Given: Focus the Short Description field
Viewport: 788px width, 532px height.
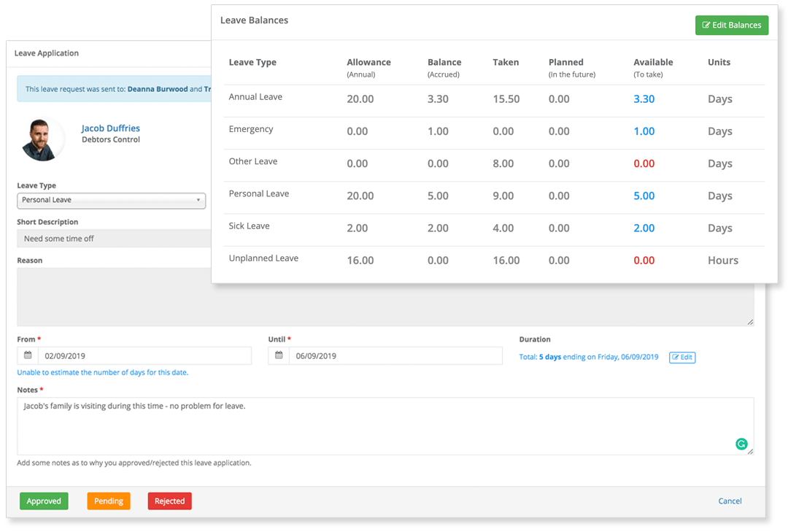Looking at the screenshot, I should click(113, 239).
